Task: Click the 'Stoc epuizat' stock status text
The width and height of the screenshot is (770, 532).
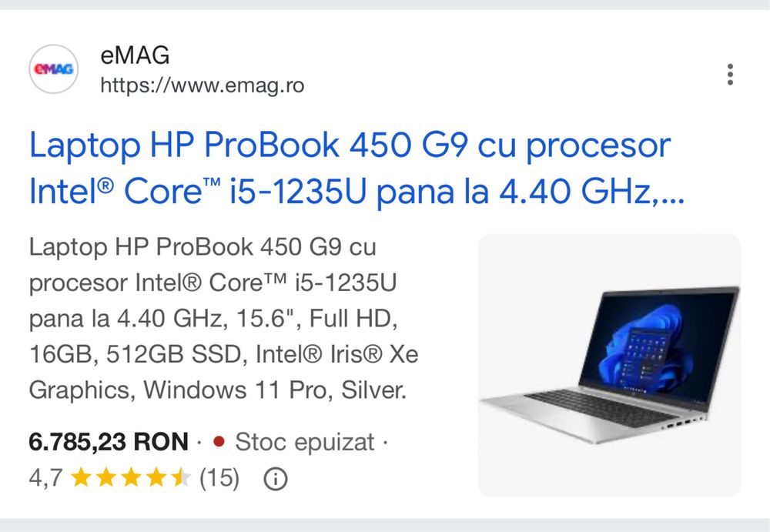Action: 304,442
